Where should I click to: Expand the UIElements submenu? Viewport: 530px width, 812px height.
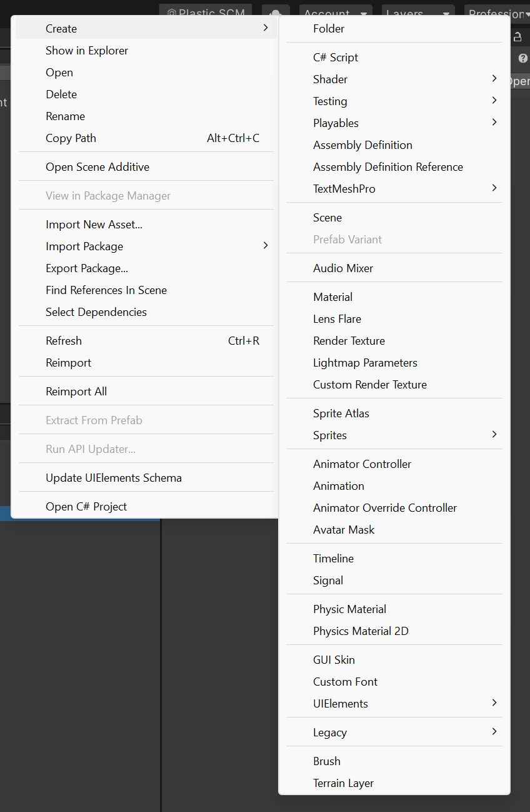(394, 704)
